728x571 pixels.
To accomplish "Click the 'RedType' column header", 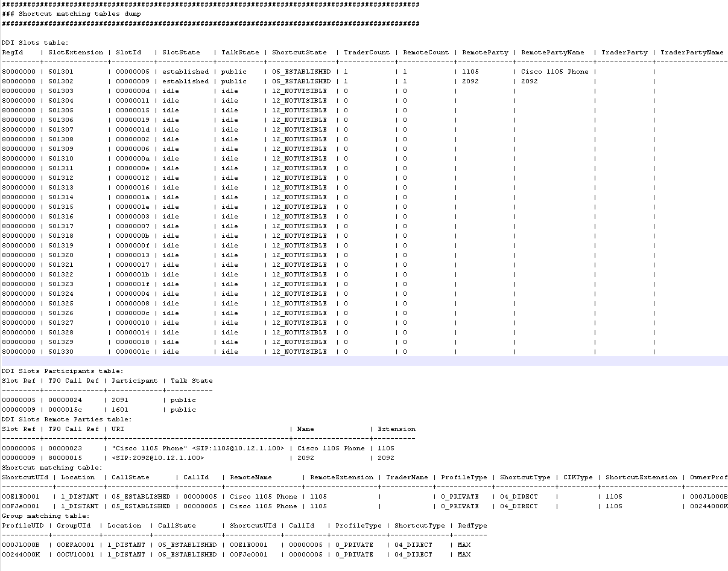I will tap(472, 526).
